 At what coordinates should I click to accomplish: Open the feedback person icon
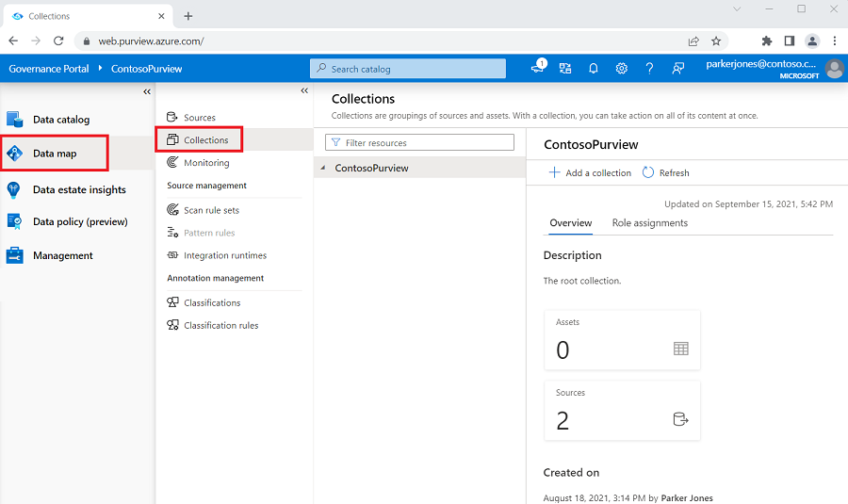(x=677, y=69)
